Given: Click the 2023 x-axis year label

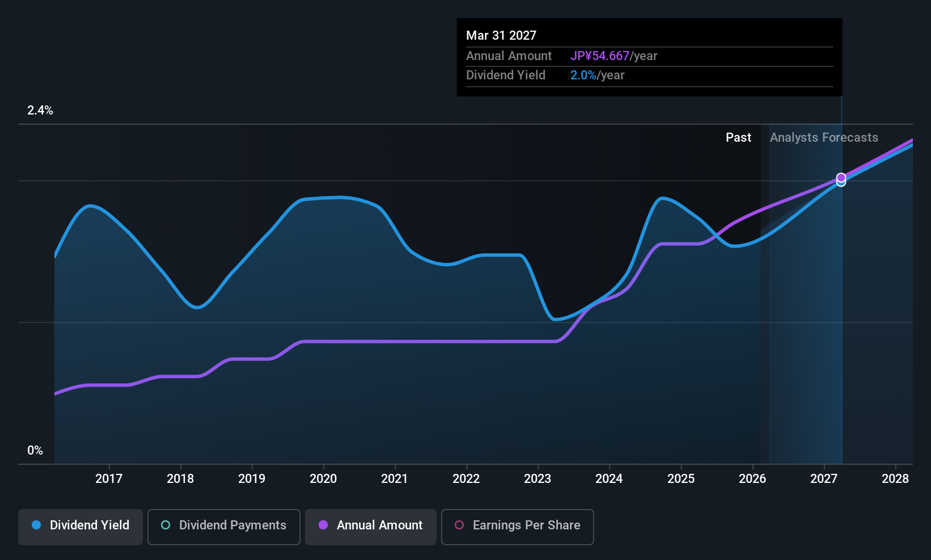Looking at the screenshot, I should (x=538, y=479).
